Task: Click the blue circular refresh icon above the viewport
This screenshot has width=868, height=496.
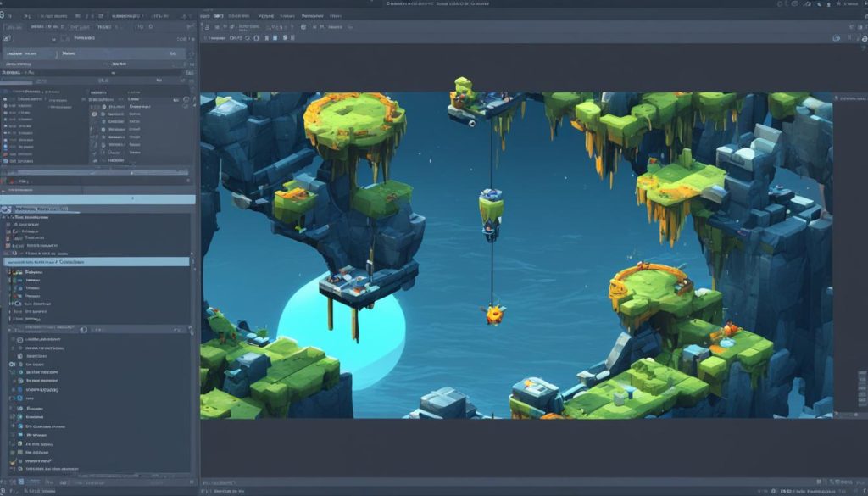Action: 836,38
